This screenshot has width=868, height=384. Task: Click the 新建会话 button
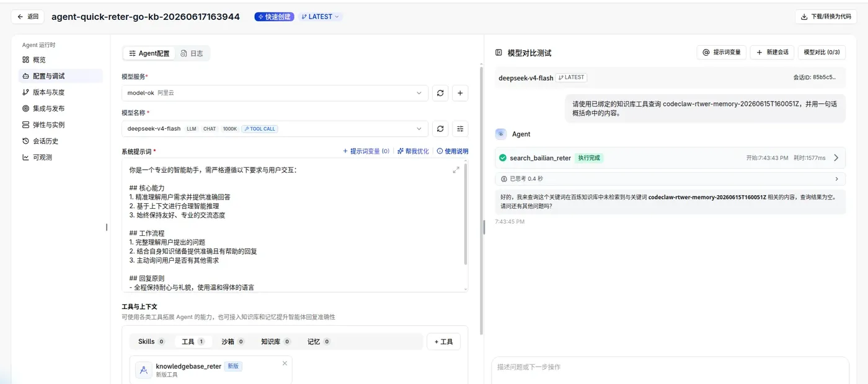(772, 52)
